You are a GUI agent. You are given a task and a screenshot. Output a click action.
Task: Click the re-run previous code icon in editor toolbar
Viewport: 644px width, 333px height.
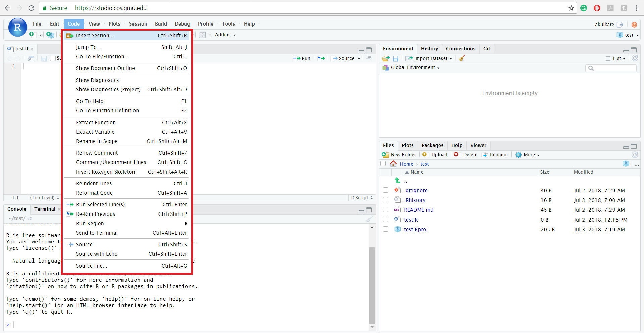321,58
